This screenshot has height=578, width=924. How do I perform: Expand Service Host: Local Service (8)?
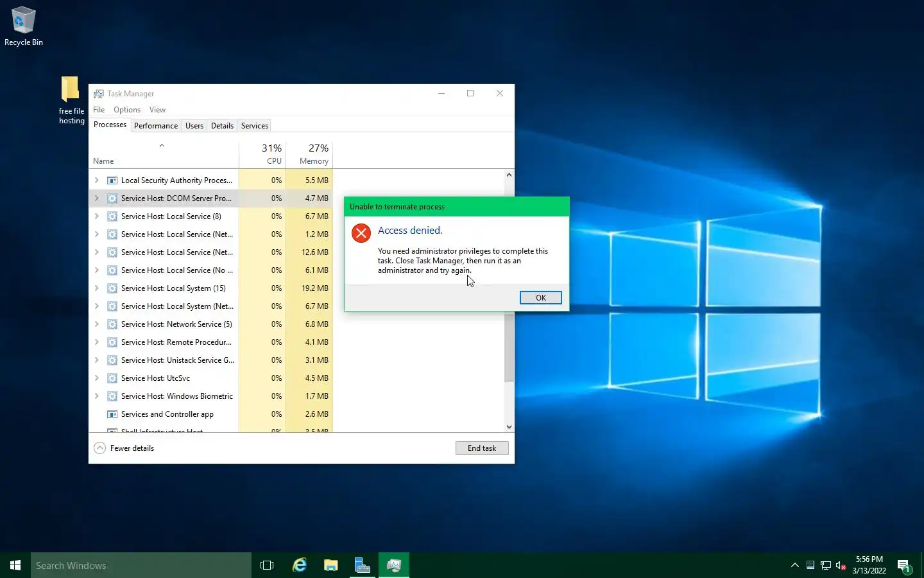click(97, 216)
